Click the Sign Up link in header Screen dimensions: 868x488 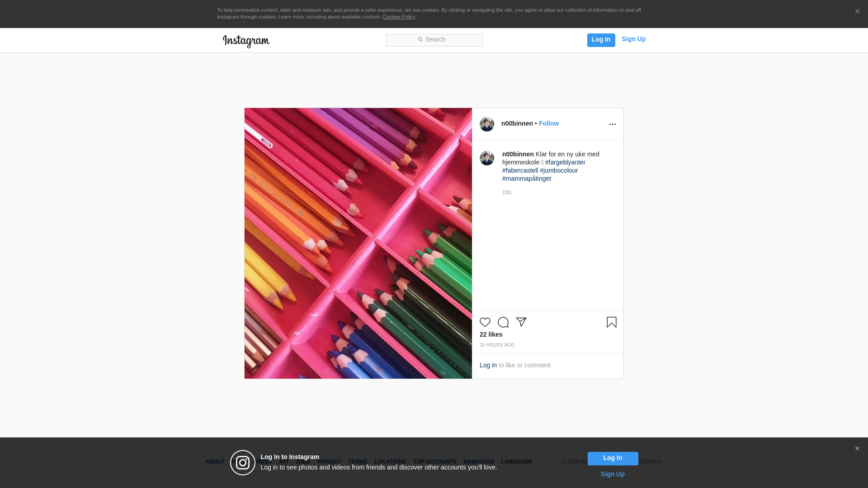(633, 39)
